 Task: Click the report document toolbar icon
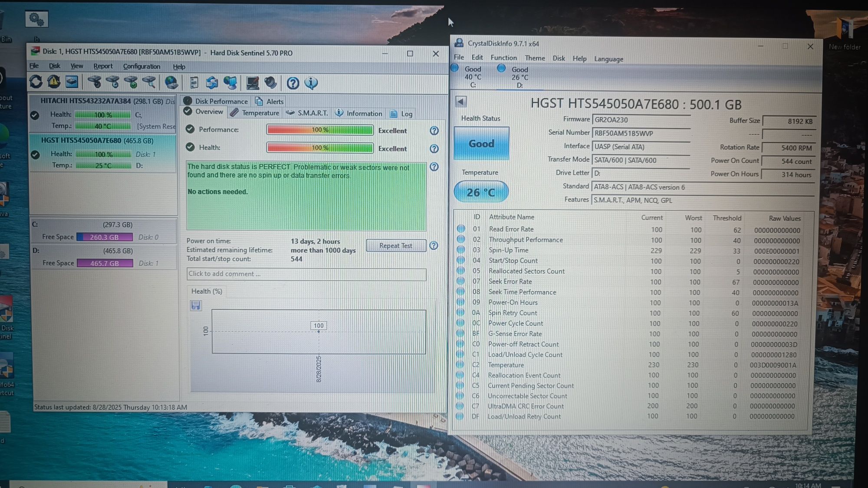(194, 82)
